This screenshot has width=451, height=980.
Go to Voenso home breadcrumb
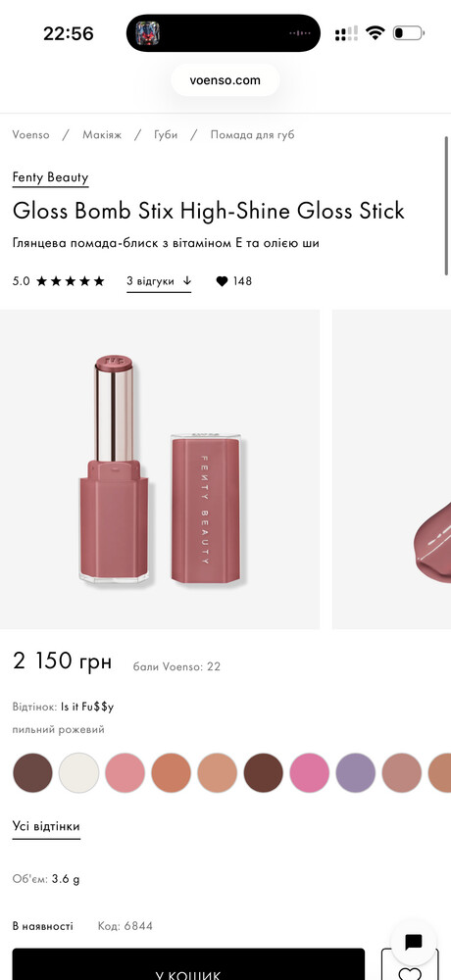[31, 135]
